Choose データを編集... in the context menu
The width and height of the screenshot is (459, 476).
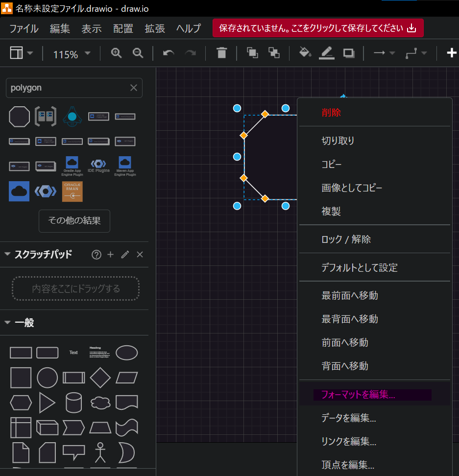[375, 418]
